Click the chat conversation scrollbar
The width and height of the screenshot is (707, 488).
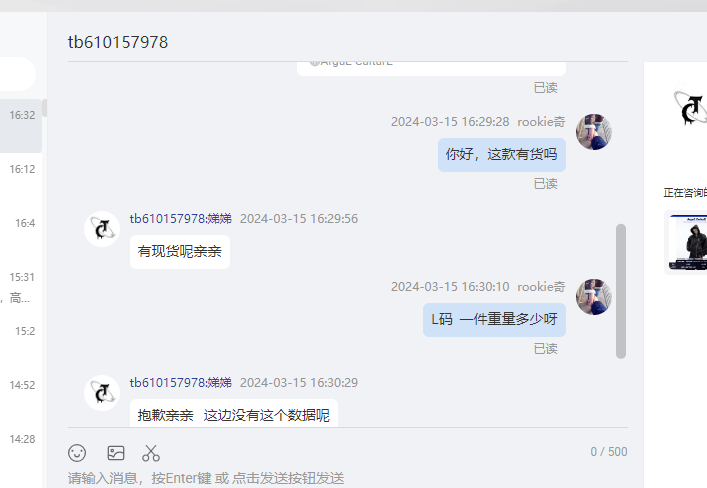click(621, 291)
